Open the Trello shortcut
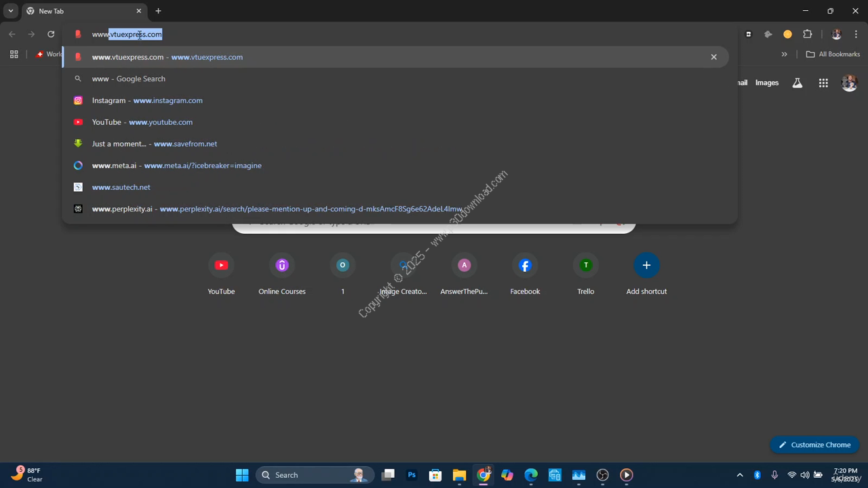The width and height of the screenshot is (868, 488). pyautogui.click(x=586, y=274)
